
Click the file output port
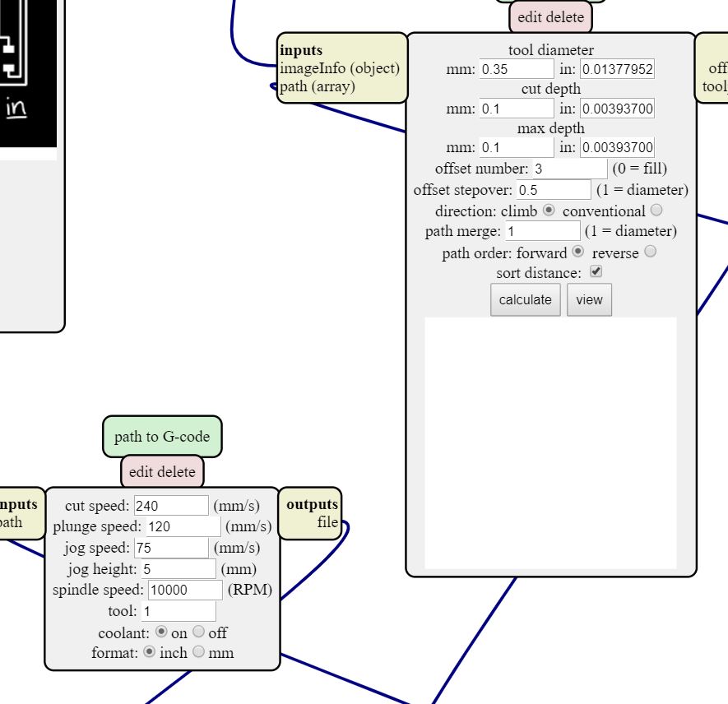point(327,522)
